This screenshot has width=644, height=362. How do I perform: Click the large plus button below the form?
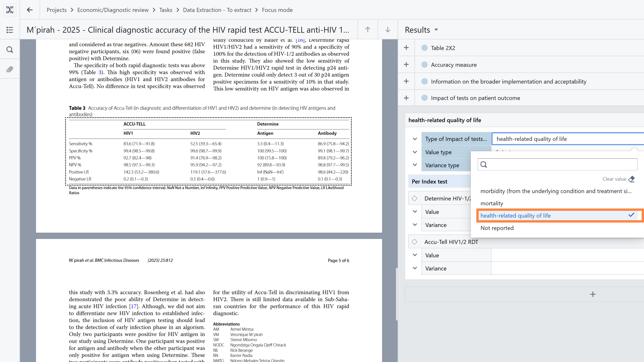click(x=593, y=294)
